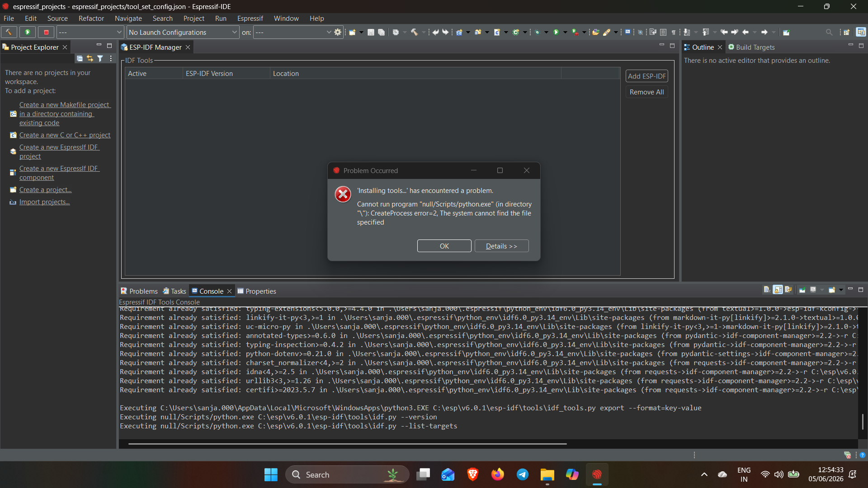
Task: Toggle Show Whitespace Characters
Action: click(673, 33)
